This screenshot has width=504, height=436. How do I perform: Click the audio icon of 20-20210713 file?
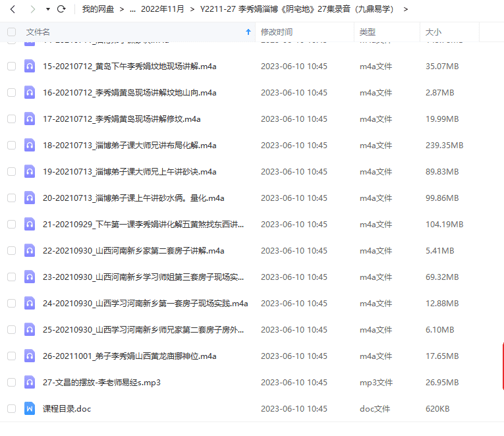[30, 198]
